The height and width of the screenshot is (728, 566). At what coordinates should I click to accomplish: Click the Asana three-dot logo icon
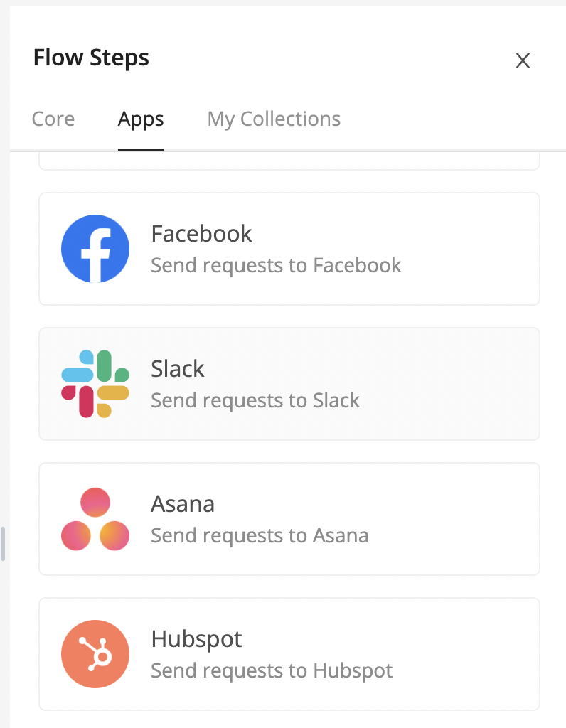point(95,519)
